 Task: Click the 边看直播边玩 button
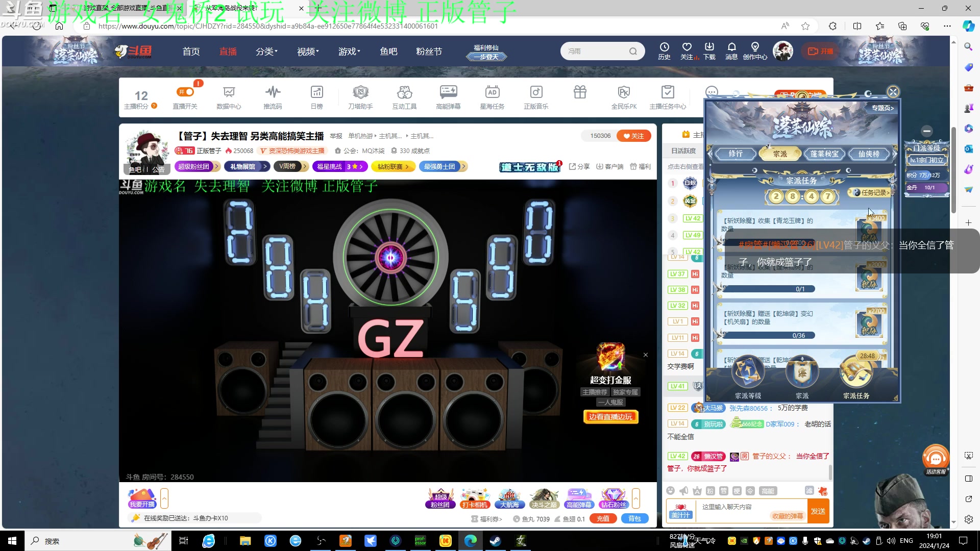click(x=610, y=417)
